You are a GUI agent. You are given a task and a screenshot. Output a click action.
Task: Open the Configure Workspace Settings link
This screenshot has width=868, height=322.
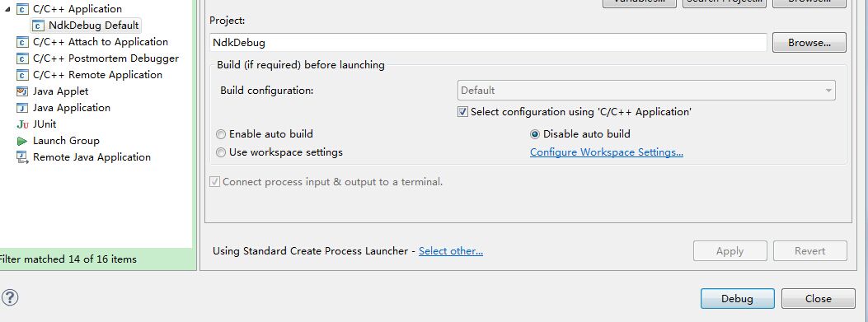pyautogui.click(x=606, y=152)
